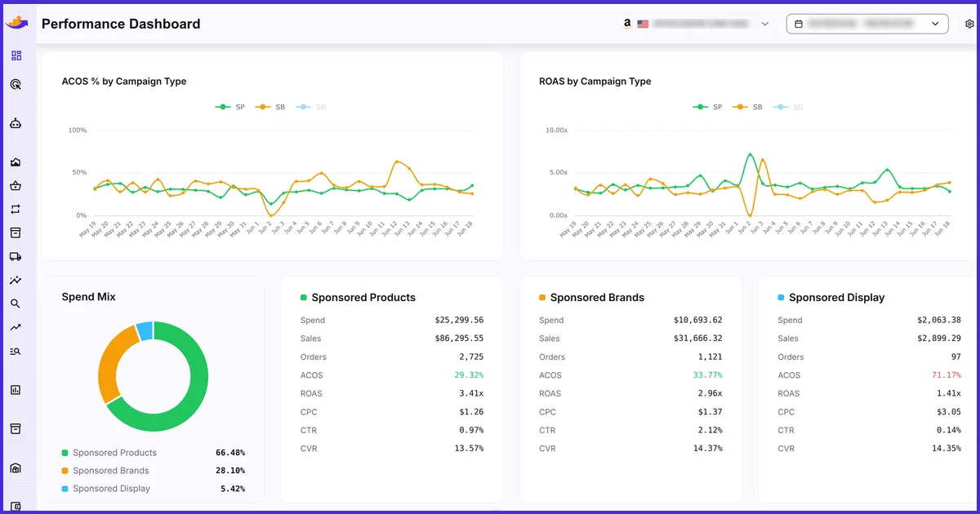Click Sponsored Brands spend $10,693.62
This screenshot has height=514, width=980.
(698, 321)
